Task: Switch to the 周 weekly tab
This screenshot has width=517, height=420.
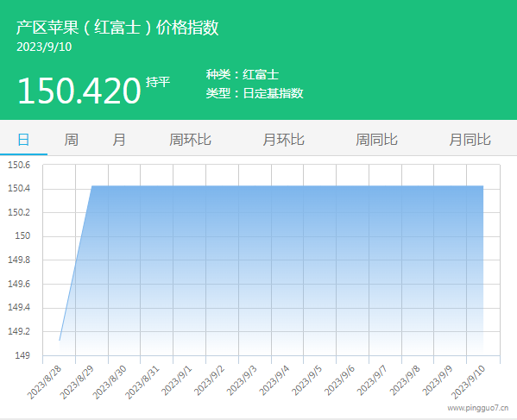Action: 72,140
